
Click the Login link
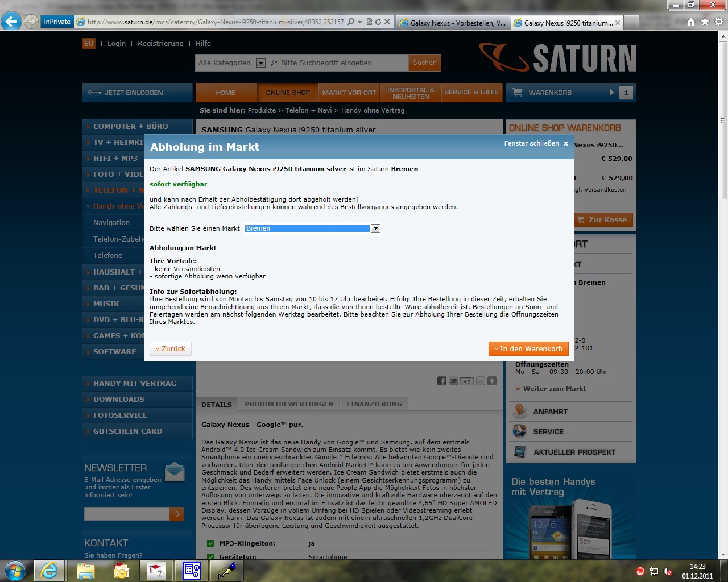(117, 43)
